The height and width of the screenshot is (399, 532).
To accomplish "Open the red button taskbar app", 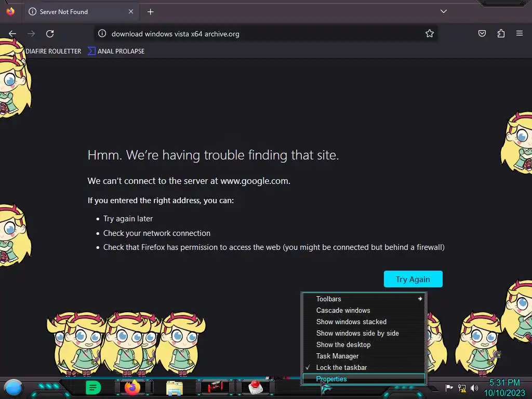I will [256, 387].
